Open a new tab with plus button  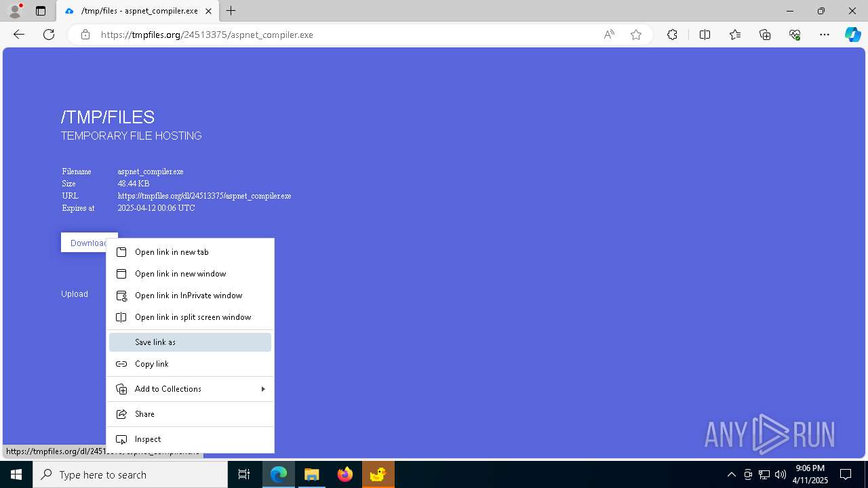coord(231,11)
